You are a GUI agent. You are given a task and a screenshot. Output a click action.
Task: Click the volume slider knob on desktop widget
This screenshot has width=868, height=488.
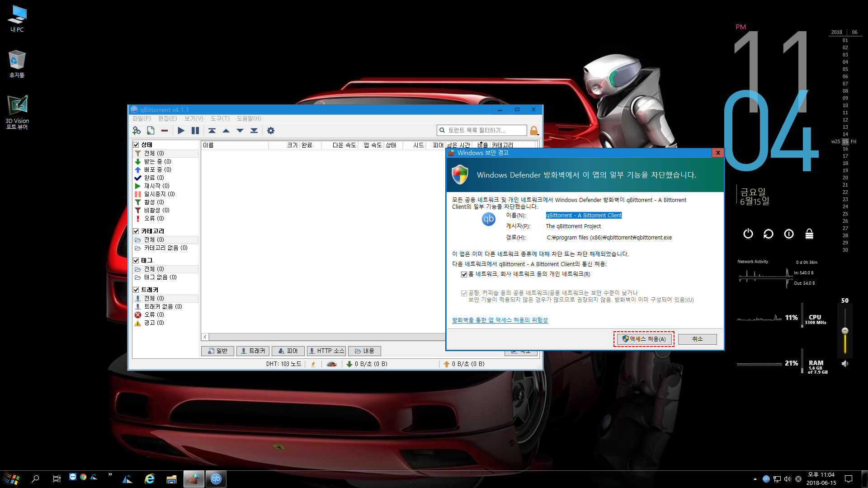click(845, 331)
